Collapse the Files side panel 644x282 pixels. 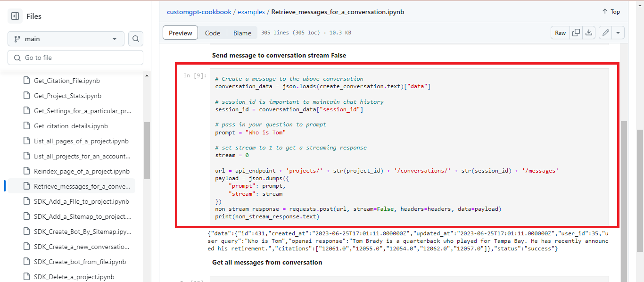(16, 16)
